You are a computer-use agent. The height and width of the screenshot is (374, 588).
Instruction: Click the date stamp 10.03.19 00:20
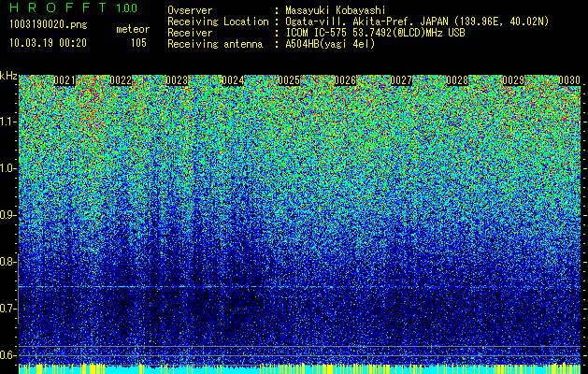click(48, 42)
